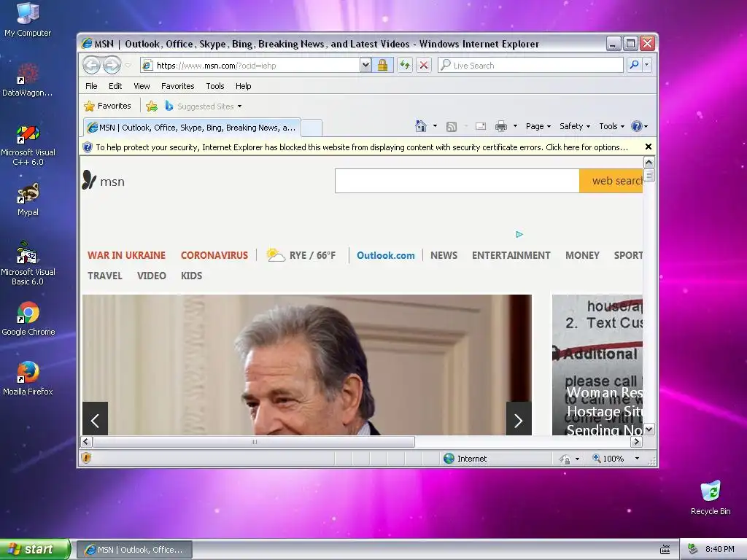
Task: Open the ENTERTAINMENT section link
Action: pos(511,255)
